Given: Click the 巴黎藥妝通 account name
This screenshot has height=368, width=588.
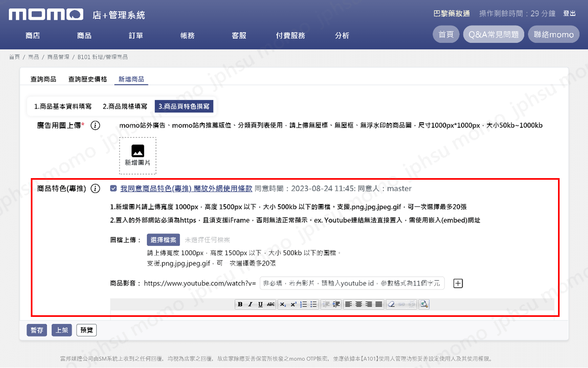Looking at the screenshot, I should tap(451, 13).
